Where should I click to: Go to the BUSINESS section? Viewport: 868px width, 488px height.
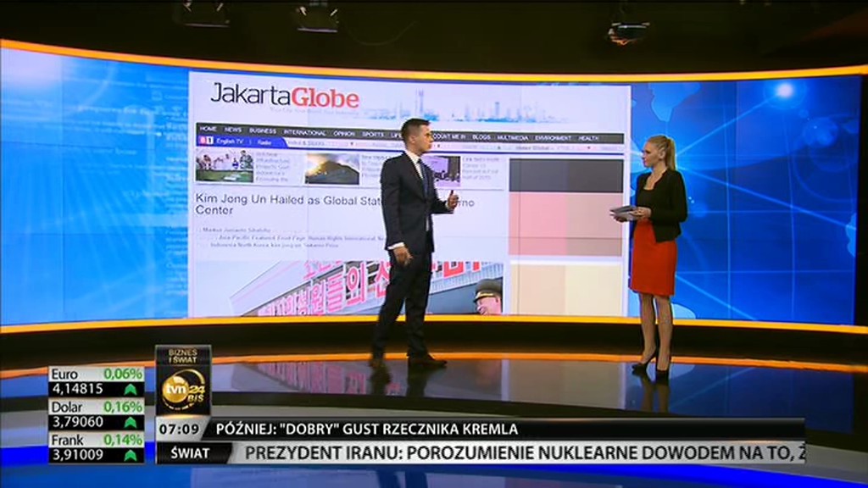(263, 131)
